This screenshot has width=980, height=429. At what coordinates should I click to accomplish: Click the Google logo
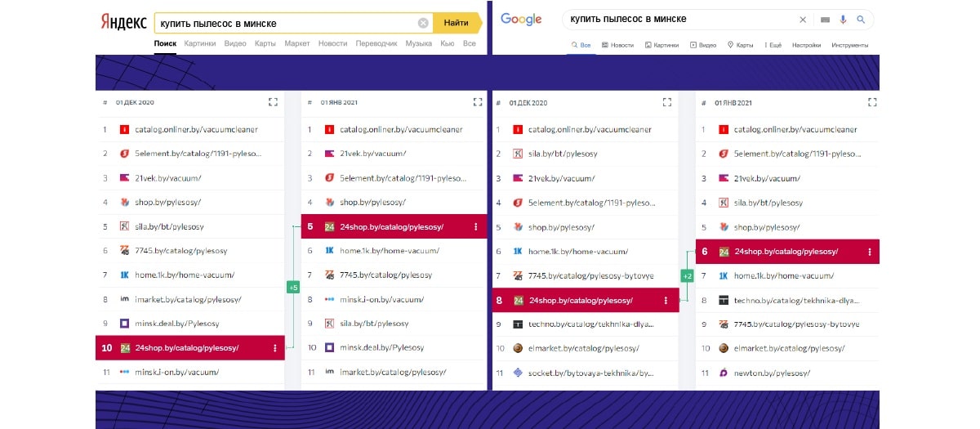coord(521,20)
